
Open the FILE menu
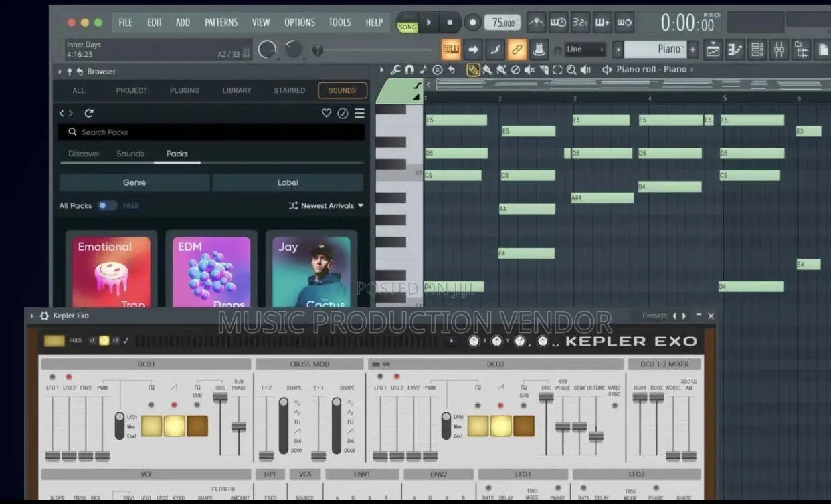coord(125,22)
